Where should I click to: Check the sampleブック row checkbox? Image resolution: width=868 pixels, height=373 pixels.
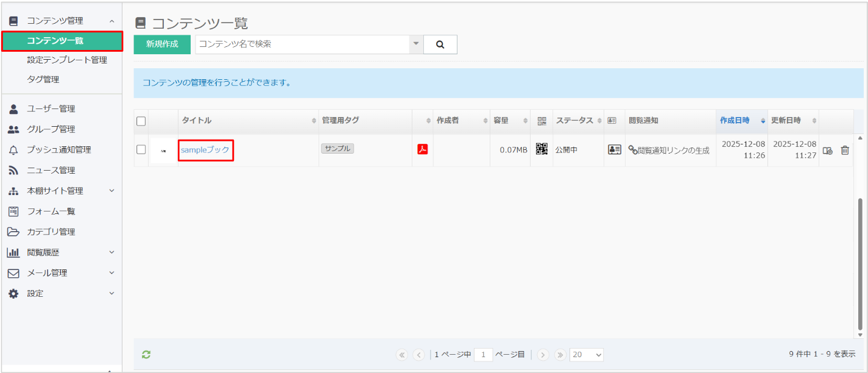(x=141, y=149)
